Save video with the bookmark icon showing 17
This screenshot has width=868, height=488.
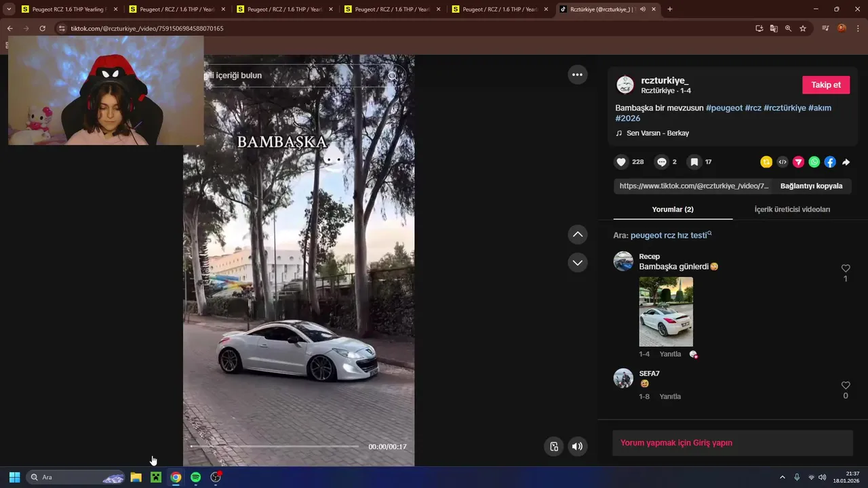point(694,162)
